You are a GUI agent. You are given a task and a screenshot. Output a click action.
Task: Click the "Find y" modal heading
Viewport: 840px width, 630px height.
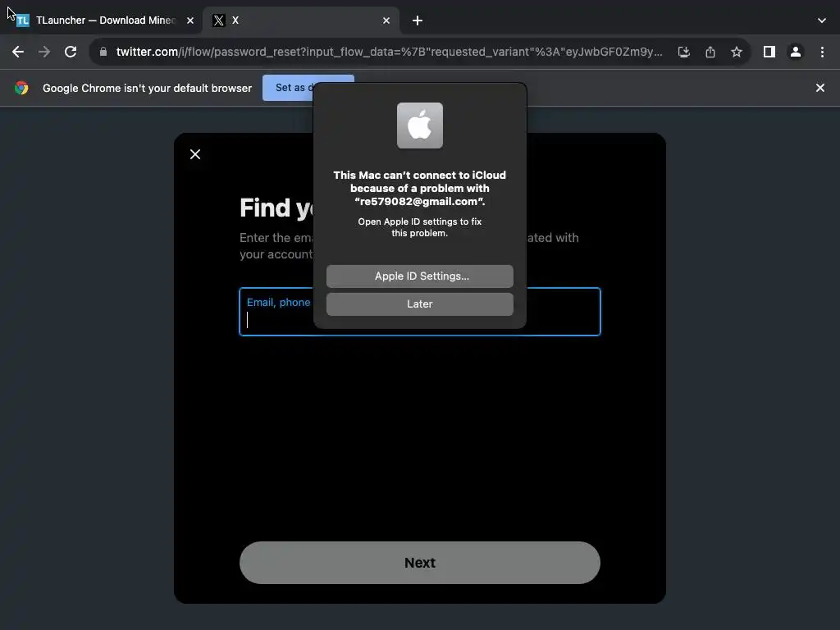click(276, 208)
